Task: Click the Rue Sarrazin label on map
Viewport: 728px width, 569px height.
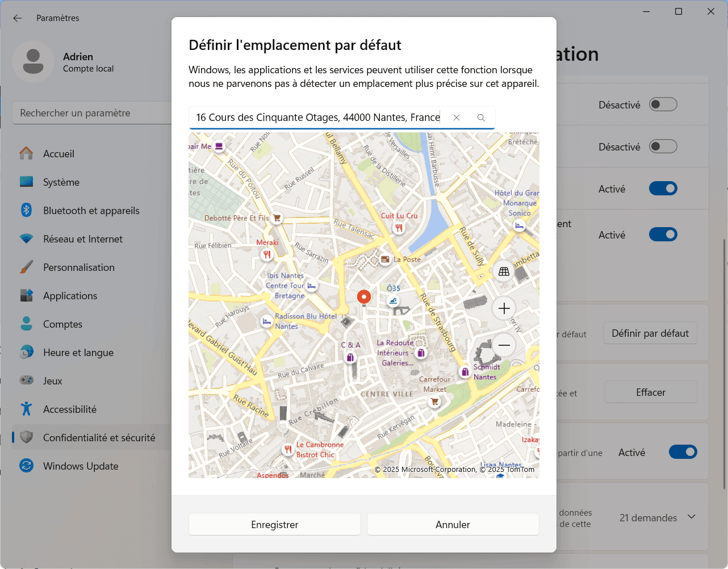Action: (x=311, y=252)
